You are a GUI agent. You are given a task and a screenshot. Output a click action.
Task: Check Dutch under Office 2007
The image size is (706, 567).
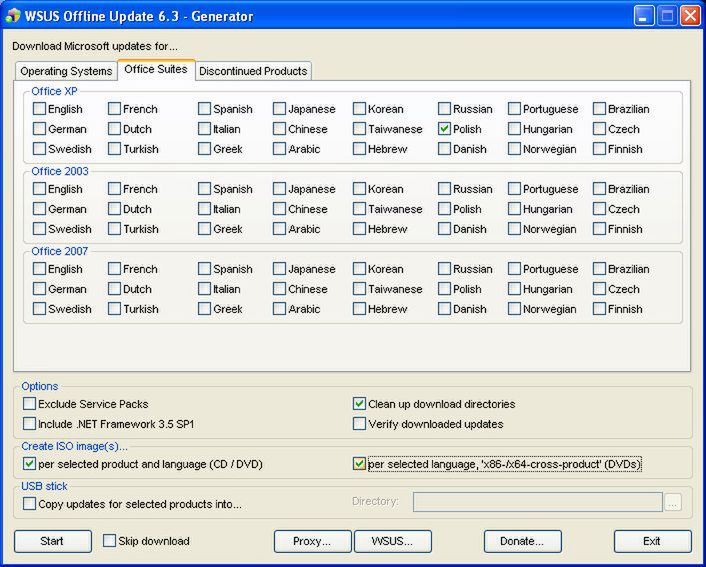tap(114, 289)
